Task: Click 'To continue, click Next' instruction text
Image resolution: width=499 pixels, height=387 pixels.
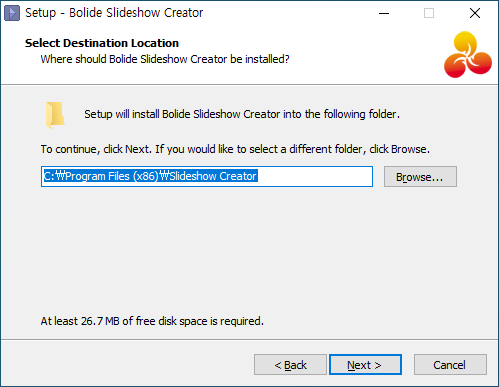Action: point(235,149)
